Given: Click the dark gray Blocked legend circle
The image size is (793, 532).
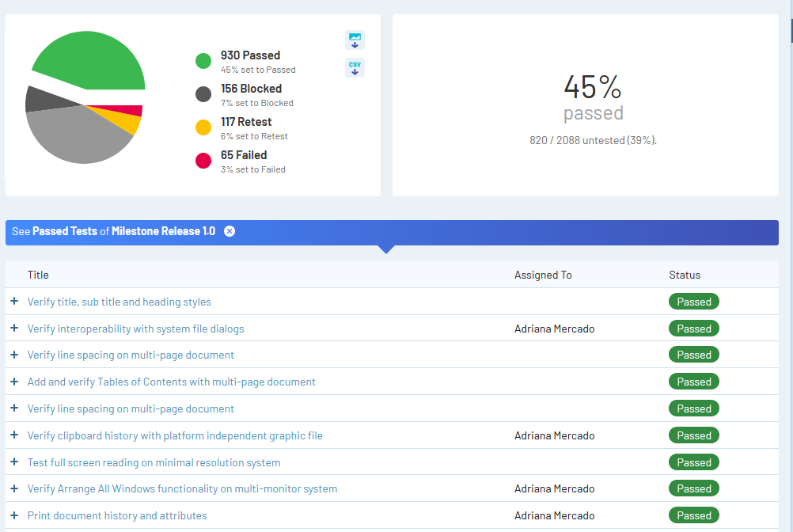Looking at the screenshot, I should click(203, 95).
